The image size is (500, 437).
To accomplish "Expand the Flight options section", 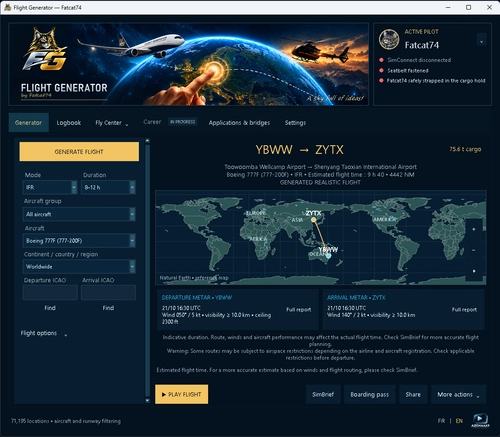I will click(44, 333).
